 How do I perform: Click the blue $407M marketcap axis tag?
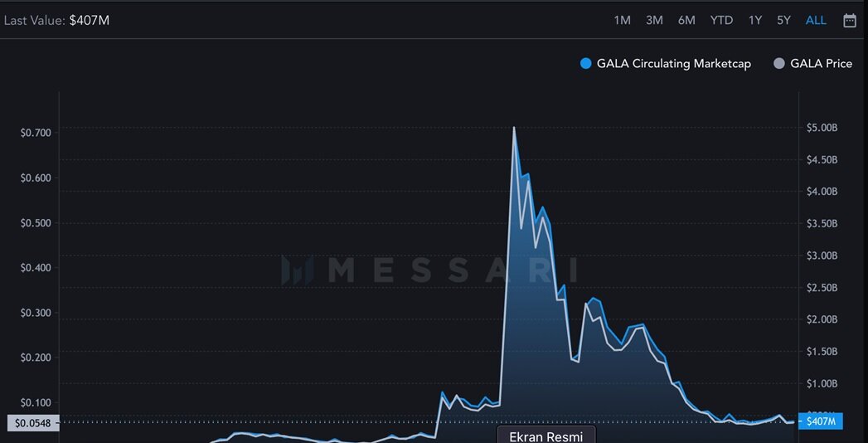tap(821, 421)
